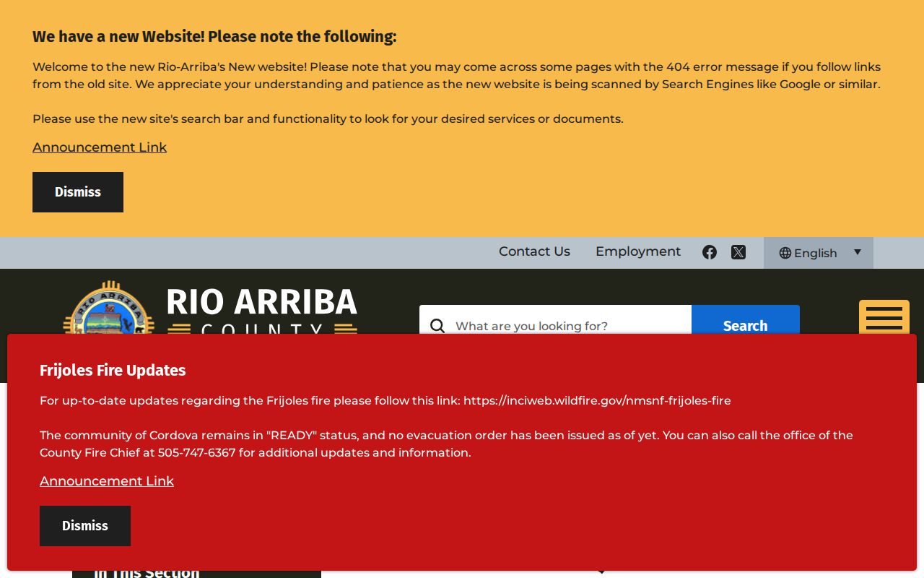Screen dimensions: 924x578
Task: Click the 'Frijoles Fire Updates' heading
Action: (x=113, y=371)
